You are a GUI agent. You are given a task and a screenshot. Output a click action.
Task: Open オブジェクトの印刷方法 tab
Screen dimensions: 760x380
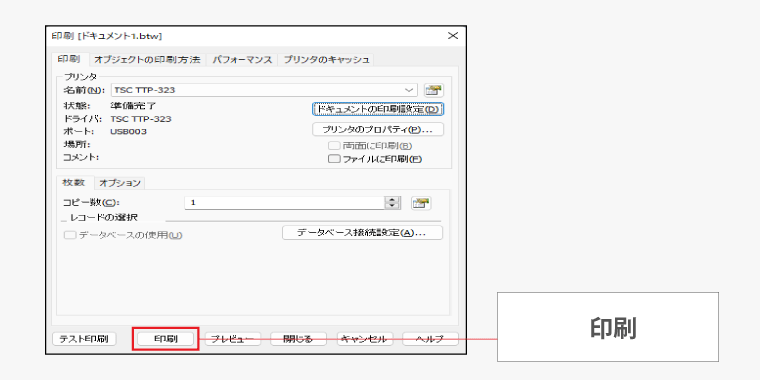click(147, 60)
